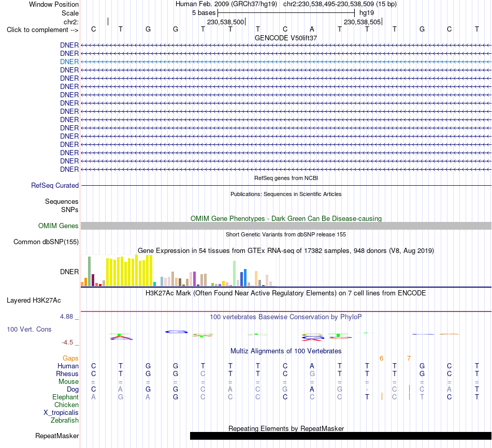The width and height of the screenshot is (492, 448).
Task: Open the GENCODE V50lift37 track title
Action: (286, 38)
